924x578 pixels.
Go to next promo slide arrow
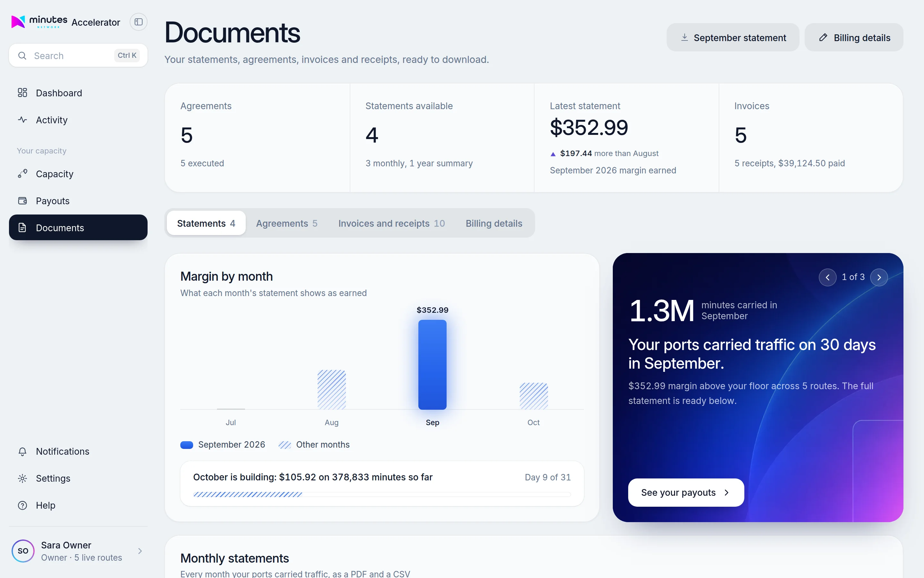coord(879,277)
